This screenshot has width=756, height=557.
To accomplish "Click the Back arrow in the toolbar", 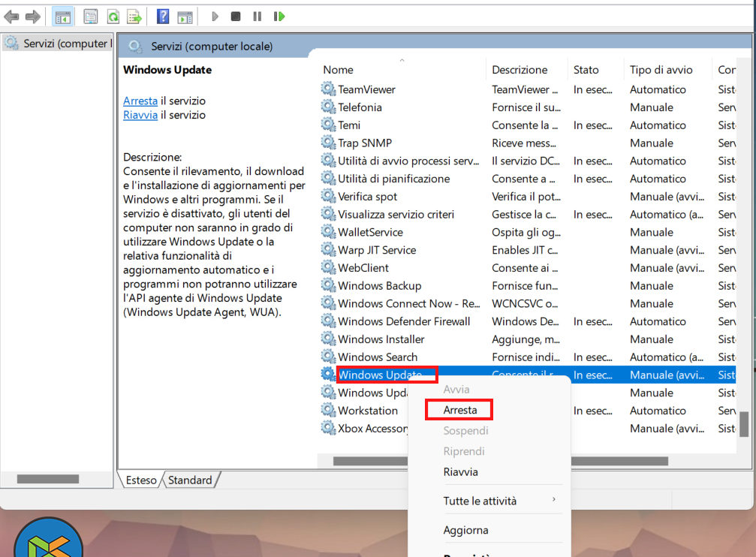I will [x=11, y=17].
